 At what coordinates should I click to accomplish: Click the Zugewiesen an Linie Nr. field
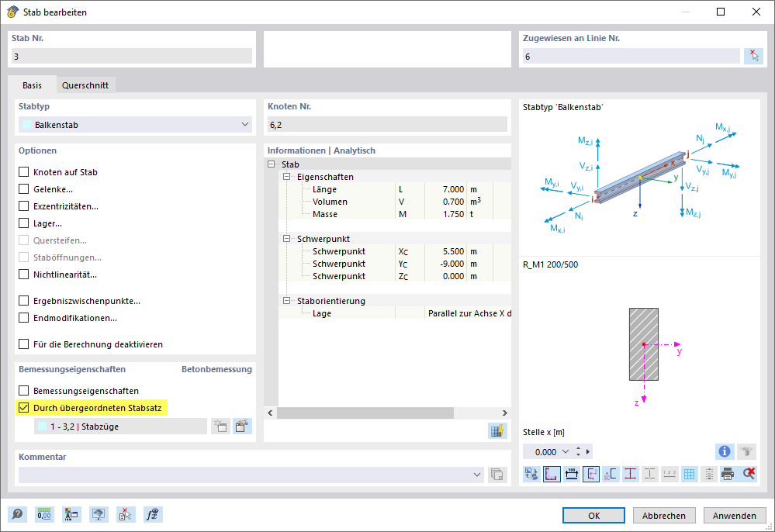click(x=631, y=57)
